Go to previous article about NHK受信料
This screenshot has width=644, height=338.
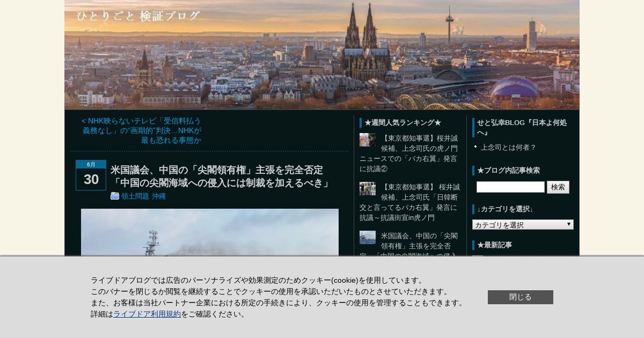tap(142, 130)
